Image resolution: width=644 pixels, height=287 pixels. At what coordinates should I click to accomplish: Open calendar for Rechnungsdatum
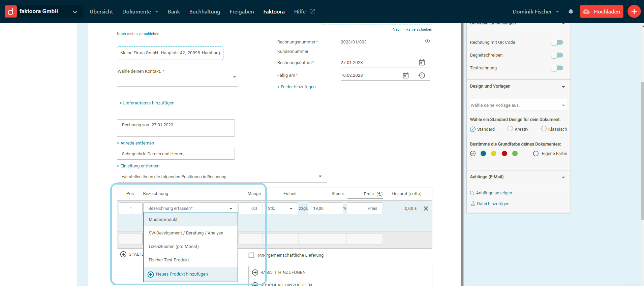pyautogui.click(x=422, y=63)
